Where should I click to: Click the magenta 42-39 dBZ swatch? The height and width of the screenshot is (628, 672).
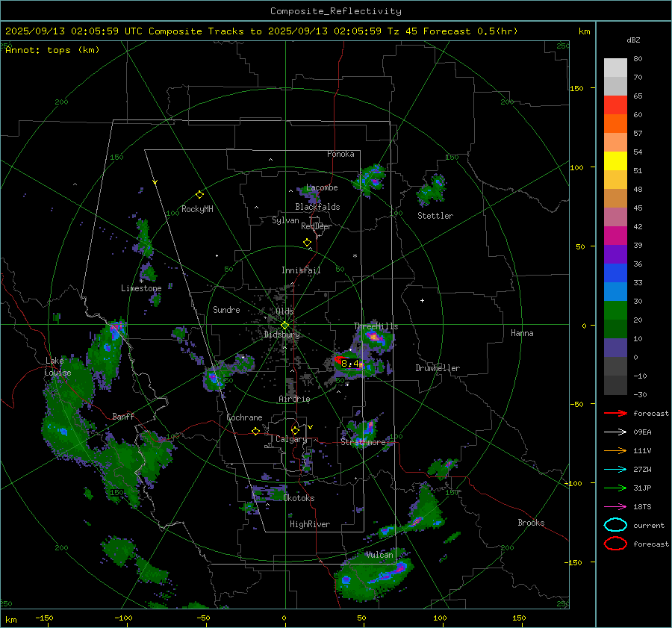coord(615,236)
